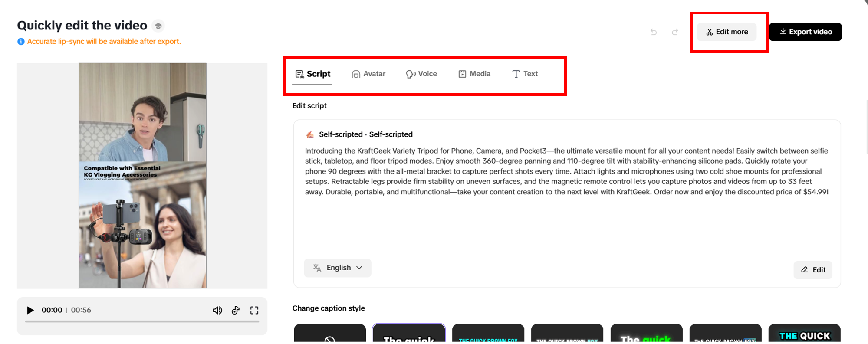Open the English language dropdown
Image resolution: width=868 pixels, height=344 pixels.
click(338, 268)
